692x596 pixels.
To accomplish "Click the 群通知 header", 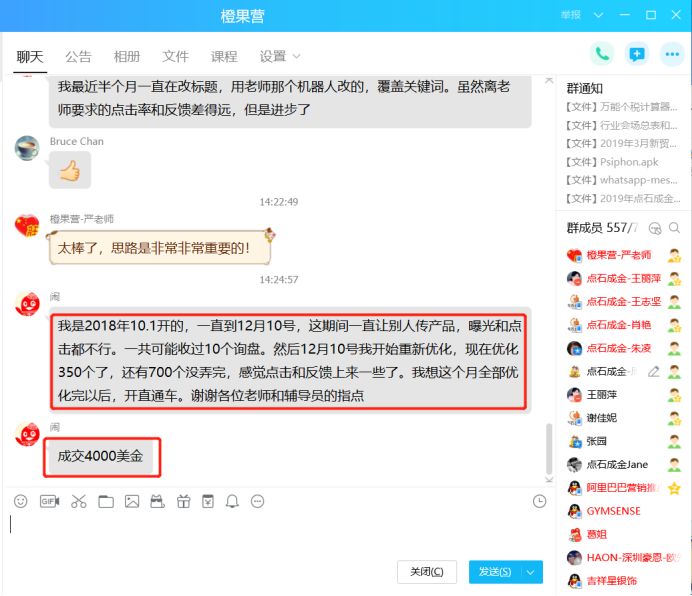I will coord(585,88).
